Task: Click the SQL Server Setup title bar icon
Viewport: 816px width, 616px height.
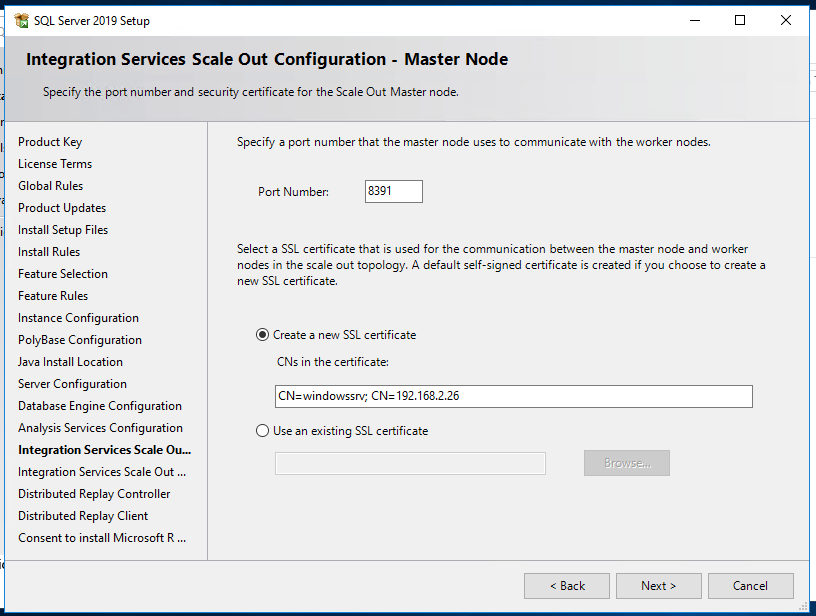Action: [x=22, y=21]
